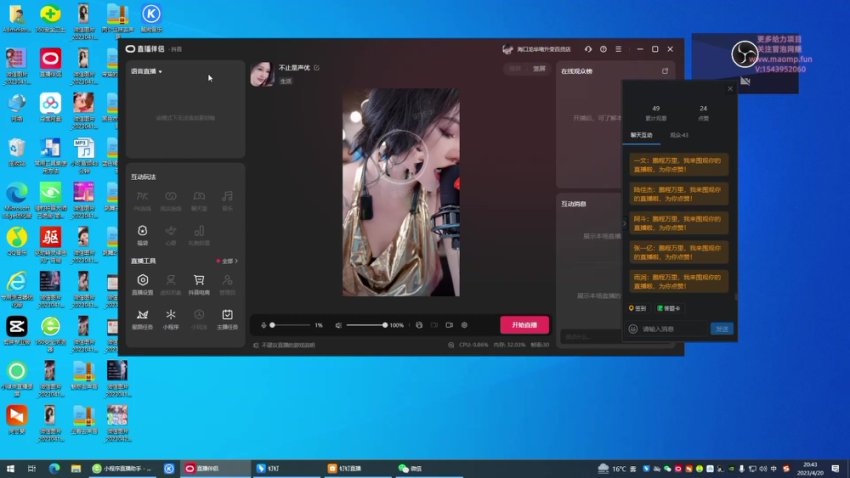Screen dimensions: 850x478
Task: Switch to the 聊天互动 chat tab
Action: pyautogui.click(x=641, y=133)
